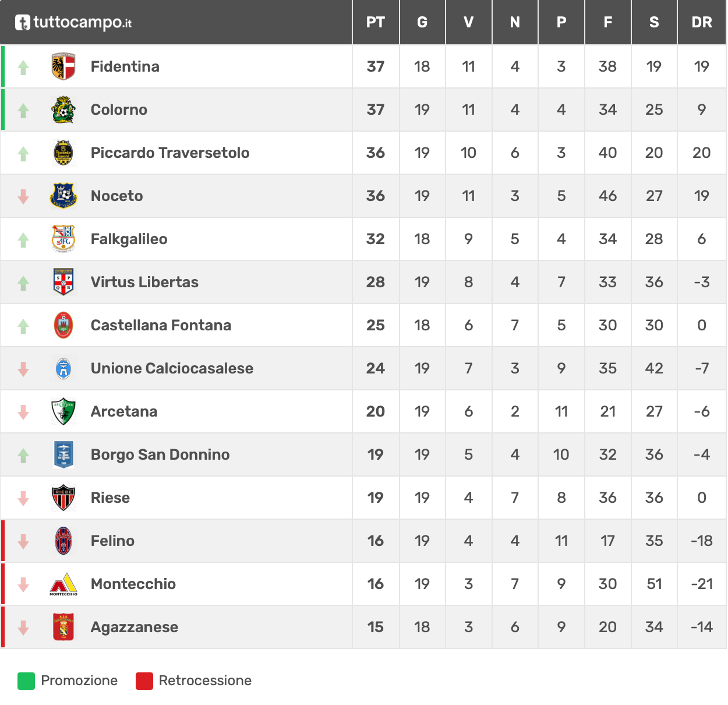Open the Unione Calciocasalese team link
Viewport: 728px width, 705px height.
(x=172, y=368)
